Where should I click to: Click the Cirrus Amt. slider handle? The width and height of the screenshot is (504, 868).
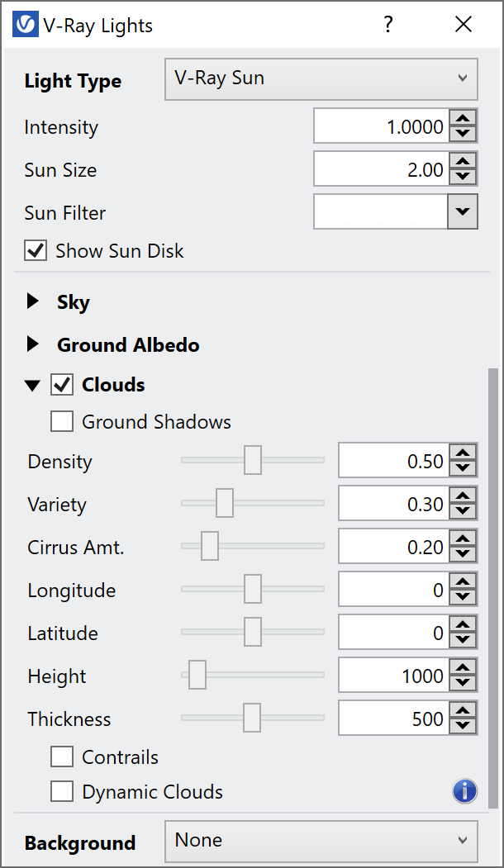point(209,546)
